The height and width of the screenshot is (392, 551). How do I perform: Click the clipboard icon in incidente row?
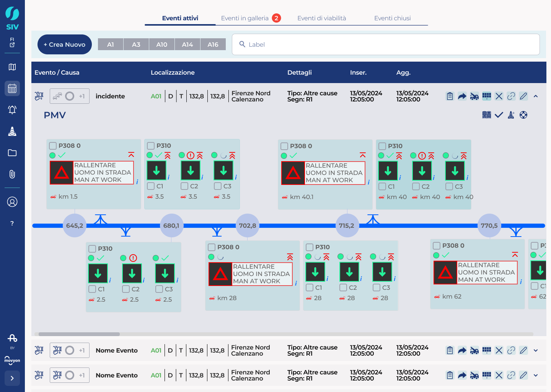click(x=450, y=96)
